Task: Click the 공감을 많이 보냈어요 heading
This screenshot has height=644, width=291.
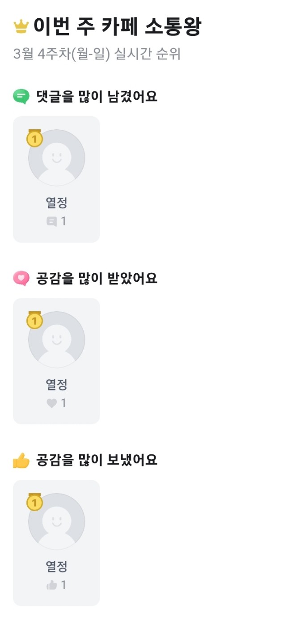Action: tap(97, 460)
